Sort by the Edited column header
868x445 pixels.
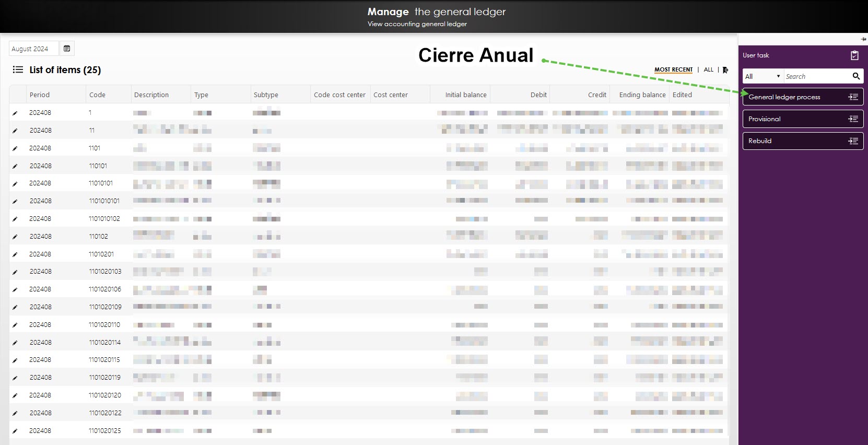(682, 95)
